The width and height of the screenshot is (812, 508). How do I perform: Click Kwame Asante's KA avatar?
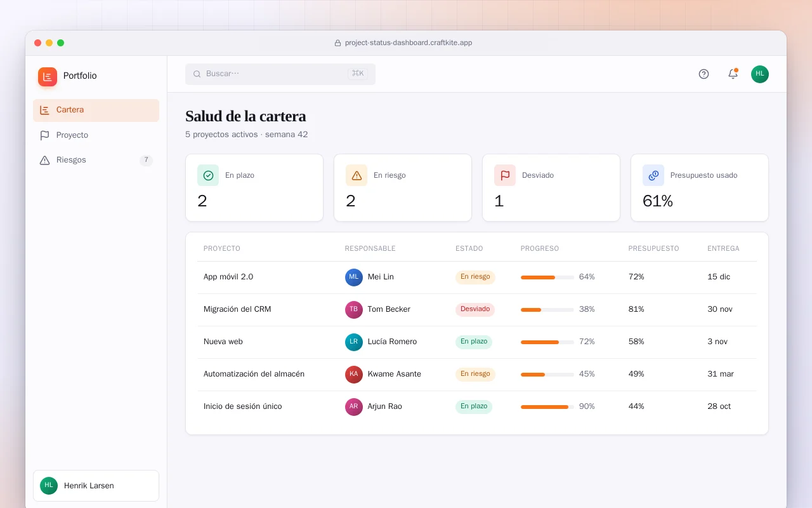tap(354, 375)
